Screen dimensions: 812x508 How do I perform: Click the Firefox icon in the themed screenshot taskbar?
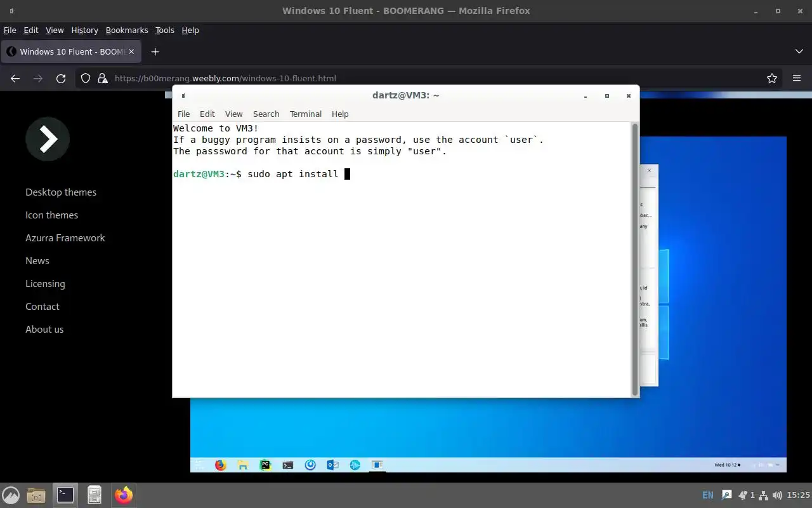(x=220, y=465)
